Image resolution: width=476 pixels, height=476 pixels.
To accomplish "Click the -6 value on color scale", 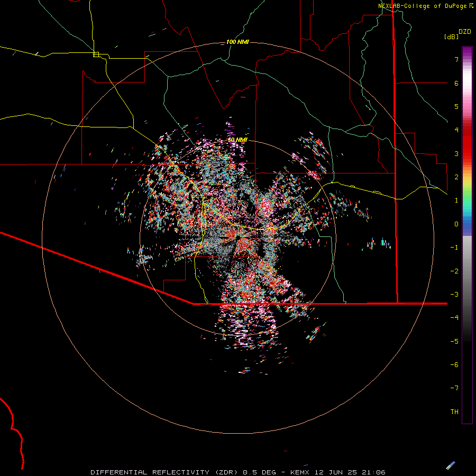I will click(x=454, y=365).
